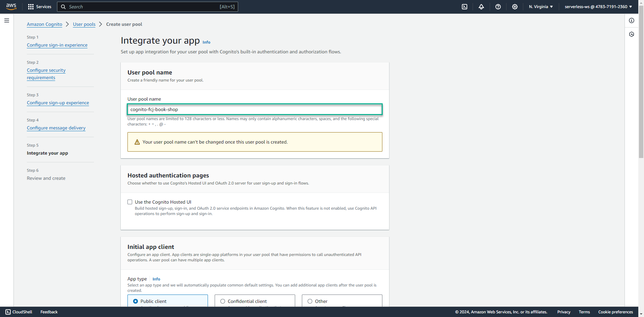Click Amazon Cognito breadcrumb link
Image resolution: width=644 pixels, height=317 pixels.
44,24
